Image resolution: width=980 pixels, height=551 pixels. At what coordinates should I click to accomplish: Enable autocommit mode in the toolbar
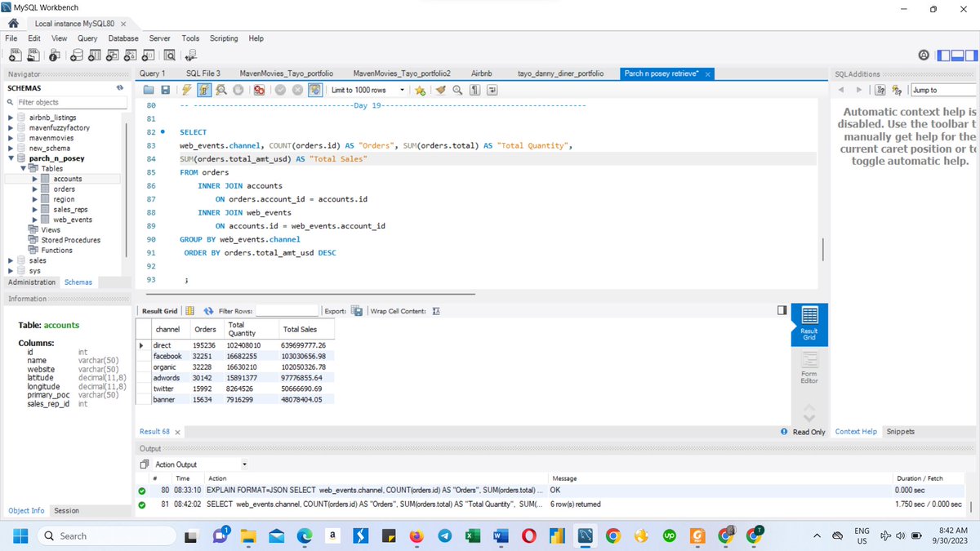(x=314, y=90)
